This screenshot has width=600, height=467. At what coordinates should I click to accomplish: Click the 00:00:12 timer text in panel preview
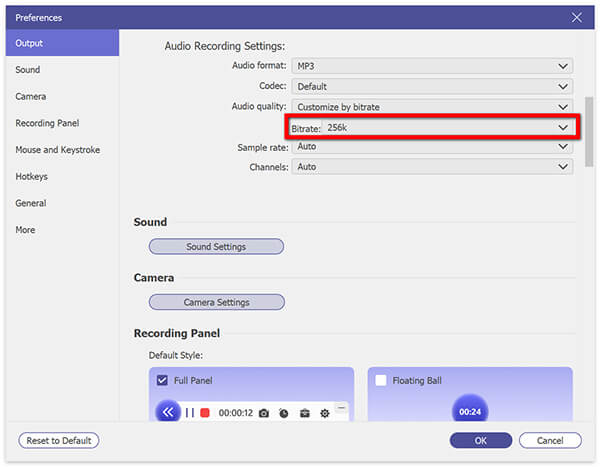tap(236, 413)
